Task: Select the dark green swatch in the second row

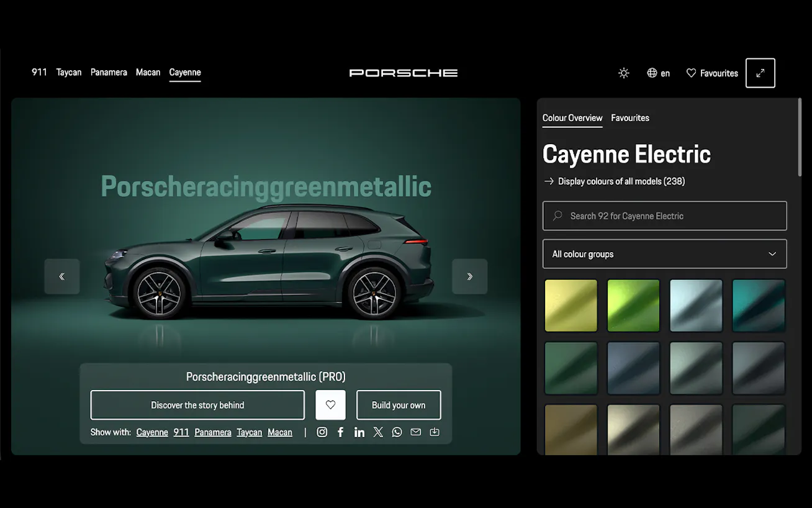Action: coord(571,368)
